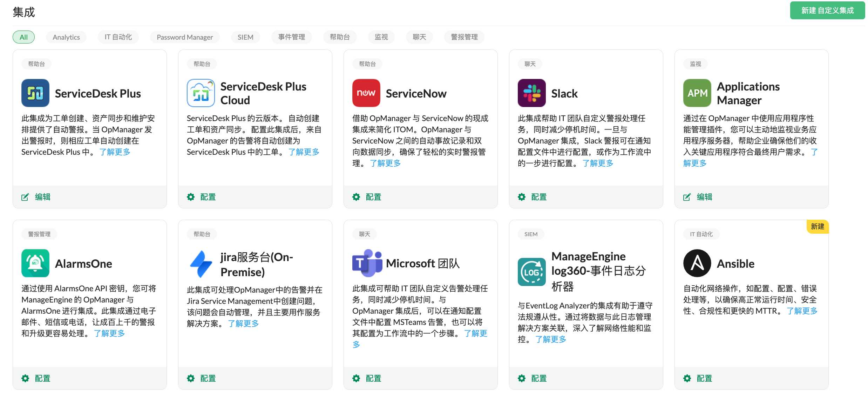Click the AlarmsOne bell icon
868x393 pixels.
tap(35, 263)
